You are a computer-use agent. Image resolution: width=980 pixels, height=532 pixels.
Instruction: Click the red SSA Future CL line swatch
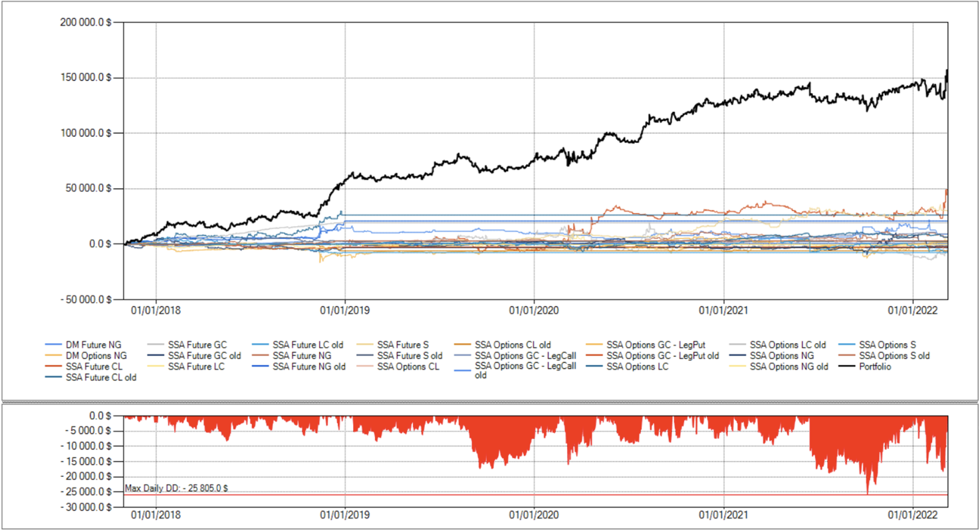point(55,367)
